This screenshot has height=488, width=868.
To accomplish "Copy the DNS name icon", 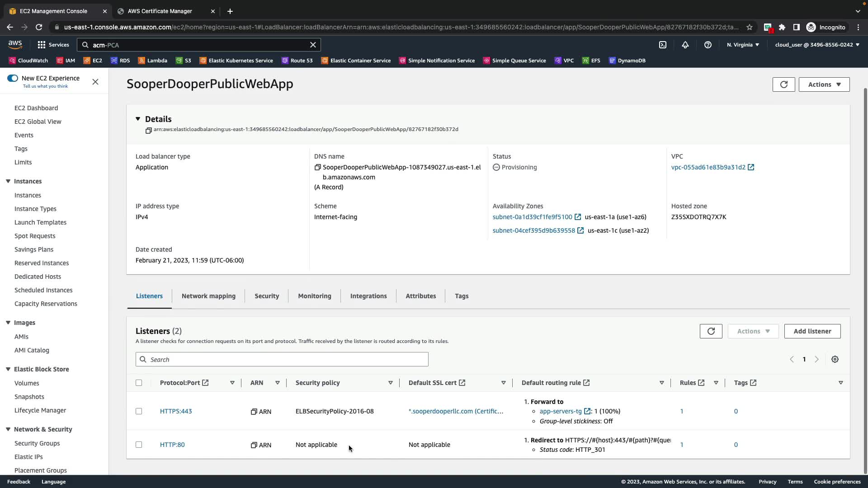I will [x=317, y=168].
